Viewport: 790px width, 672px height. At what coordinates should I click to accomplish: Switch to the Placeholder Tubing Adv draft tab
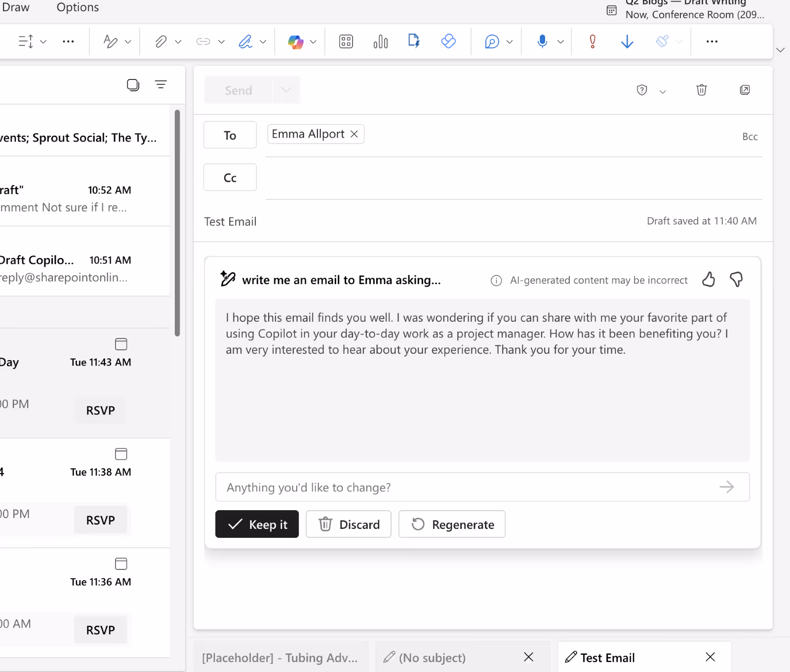tap(280, 657)
